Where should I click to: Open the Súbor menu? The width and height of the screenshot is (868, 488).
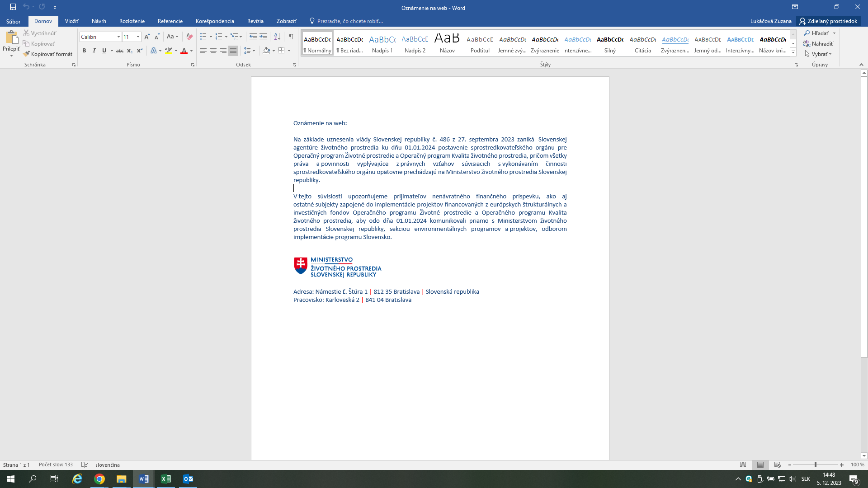tap(13, 21)
